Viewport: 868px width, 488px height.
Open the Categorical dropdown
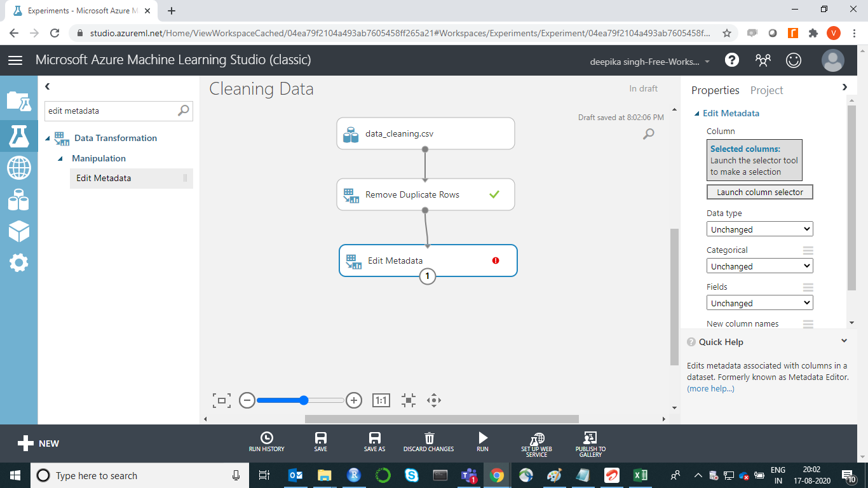(x=759, y=266)
